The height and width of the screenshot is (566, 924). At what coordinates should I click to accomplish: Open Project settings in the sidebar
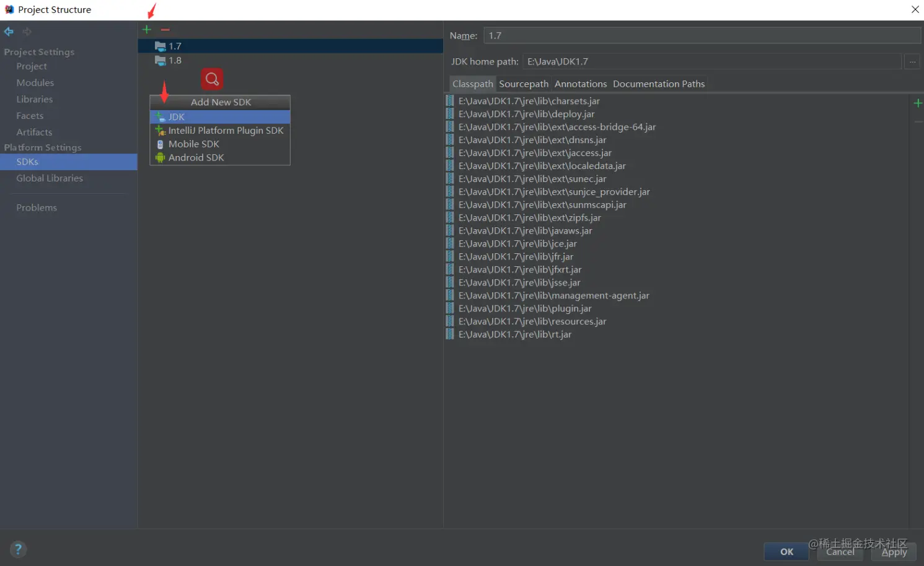32,66
